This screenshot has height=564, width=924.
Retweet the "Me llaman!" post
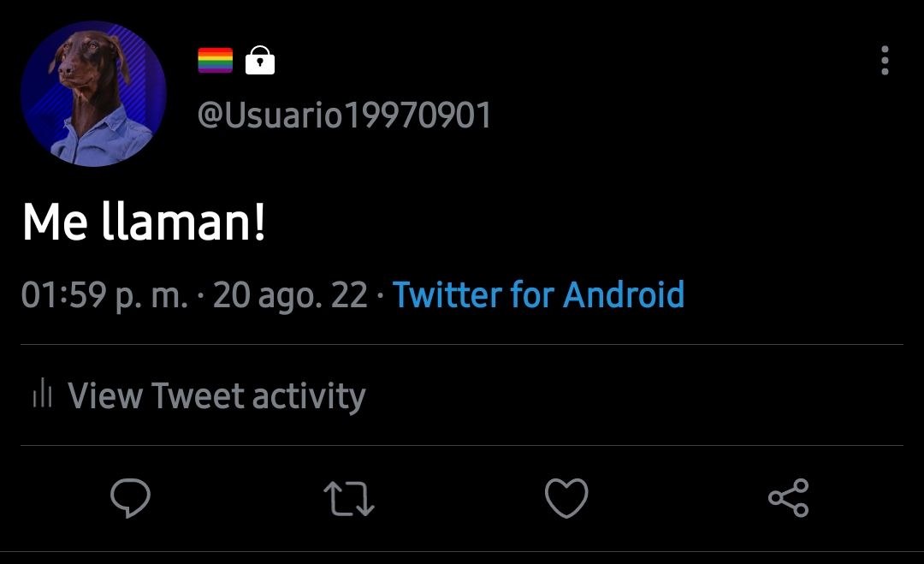[349, 499]
